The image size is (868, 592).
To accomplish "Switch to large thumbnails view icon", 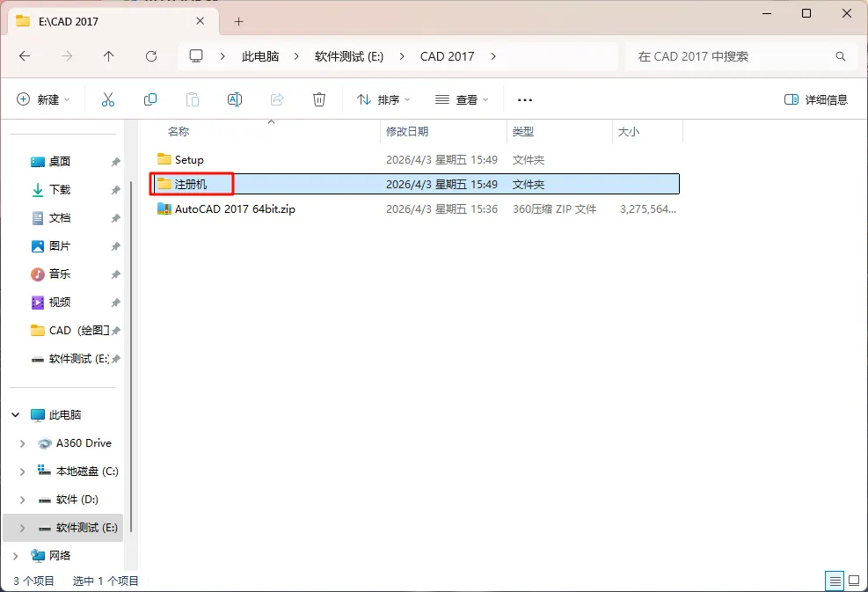I will pyautogui.click(x=854, y=581).
